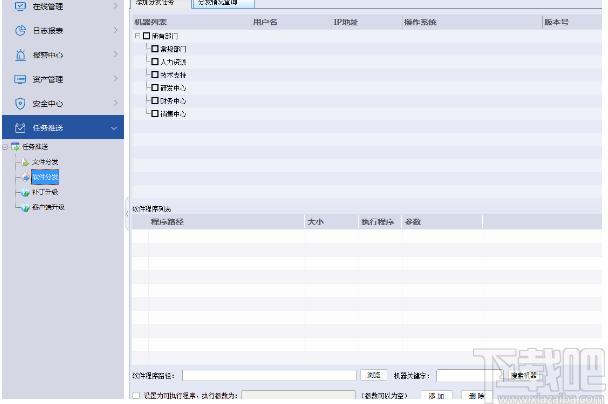608x404 pixels.
Task: Check the 财务中心 department checkbox
Action: click(x=155, y=100)
